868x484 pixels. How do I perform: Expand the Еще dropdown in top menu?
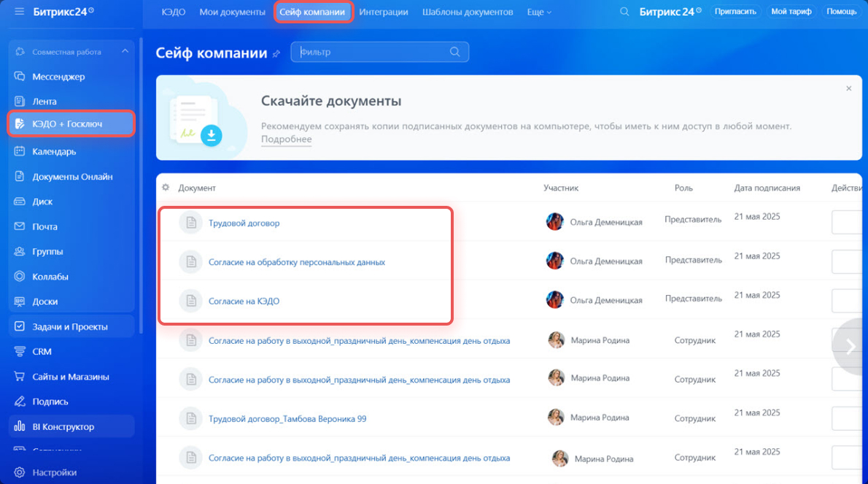[x=539, y=12]
